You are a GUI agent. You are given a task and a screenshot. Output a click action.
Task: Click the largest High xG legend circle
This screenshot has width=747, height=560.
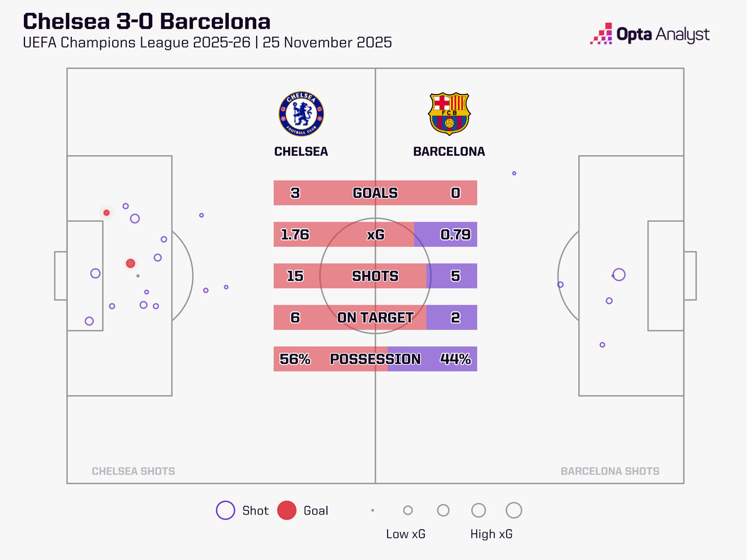point(514,510)
